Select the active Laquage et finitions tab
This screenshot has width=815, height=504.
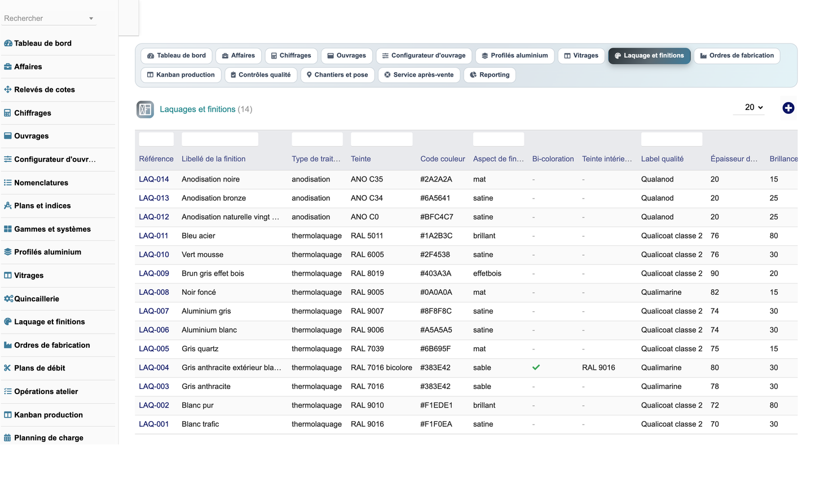click(649, 56)
